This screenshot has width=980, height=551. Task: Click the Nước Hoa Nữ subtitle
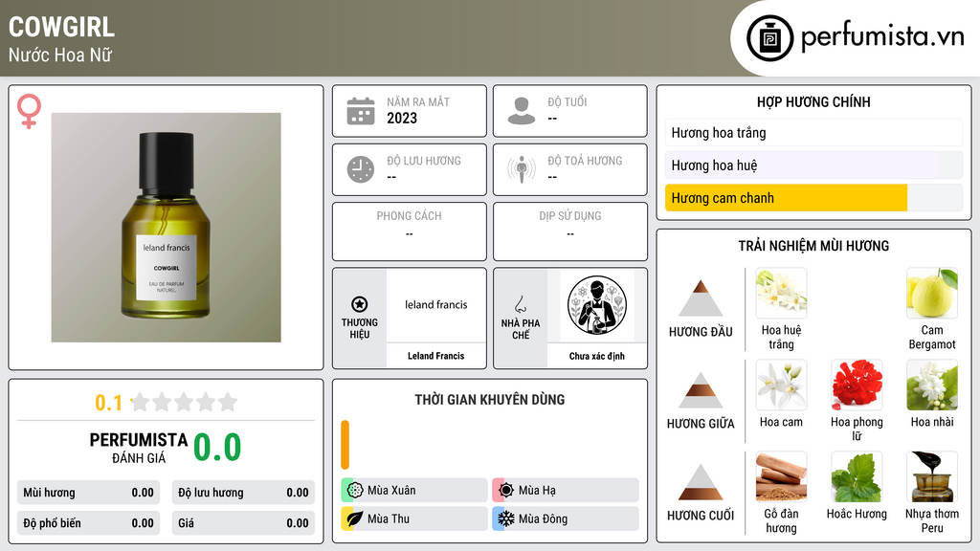pos(60,55)
